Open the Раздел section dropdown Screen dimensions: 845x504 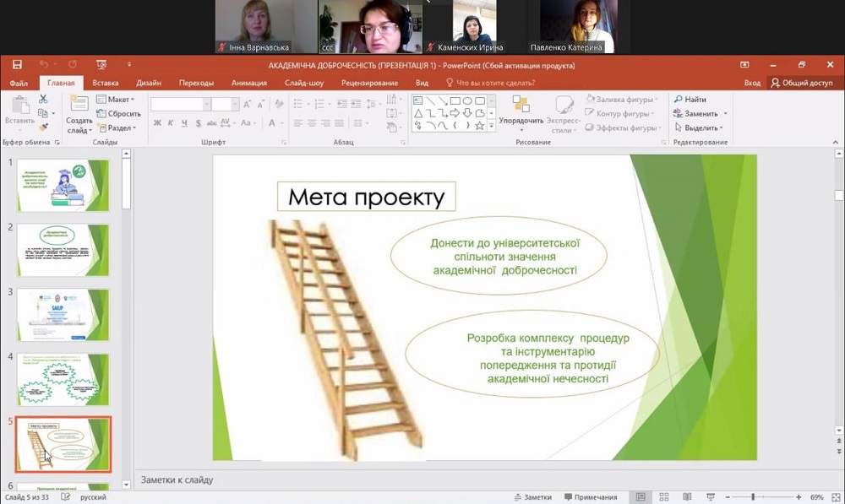(117, 127)
